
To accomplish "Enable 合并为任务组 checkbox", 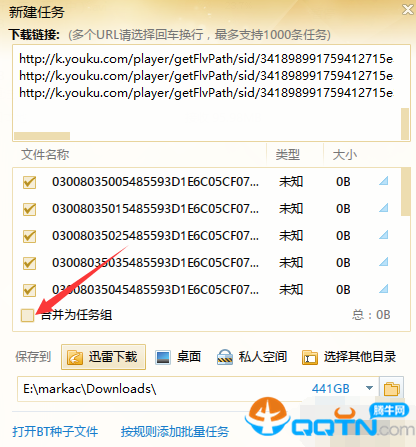I will tap(27, 315).
